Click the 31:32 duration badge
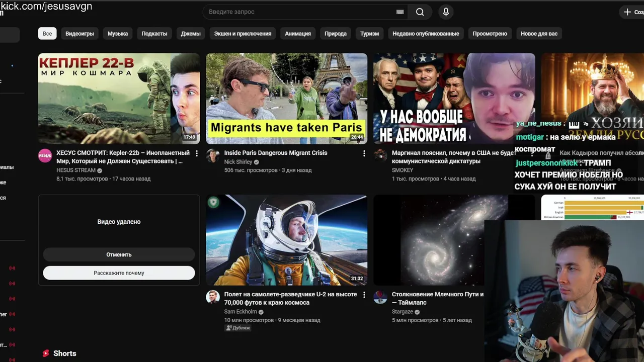 [357, 279]
